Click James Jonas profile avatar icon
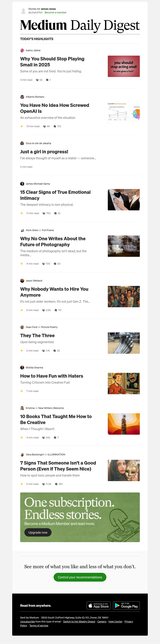The image size is (160, 644). coord(23,11)
